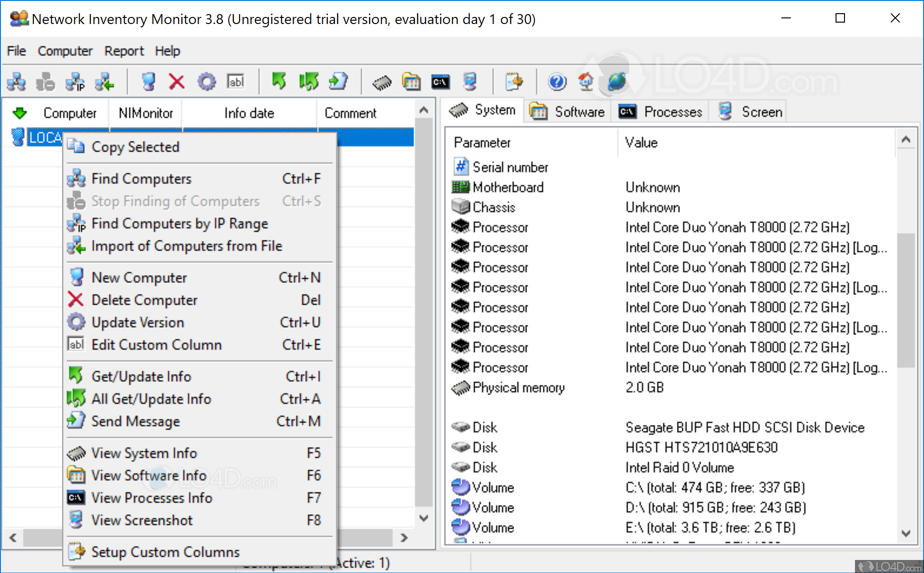Screen dimensions: 924x573
Task: Choose View Screenshot from the context menu
Action: (x=142, y=520)
